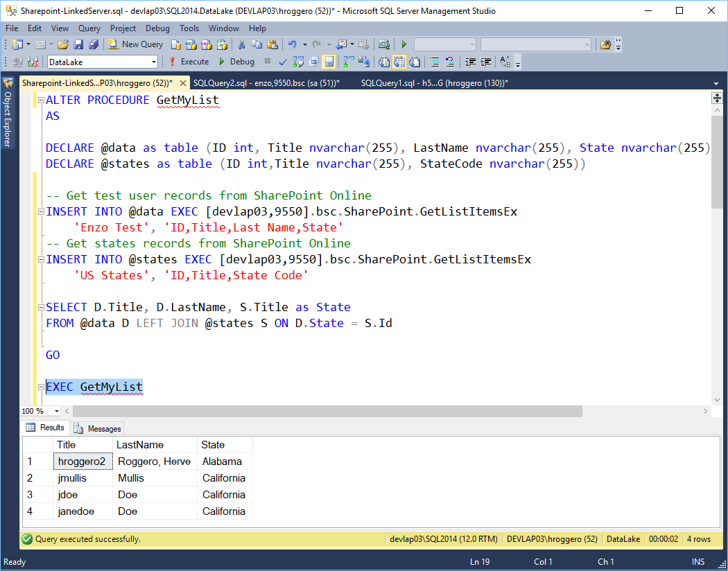728x571 pixels.
Task: Click the Navigate Backward icon
Action: (x=341, y=44)
